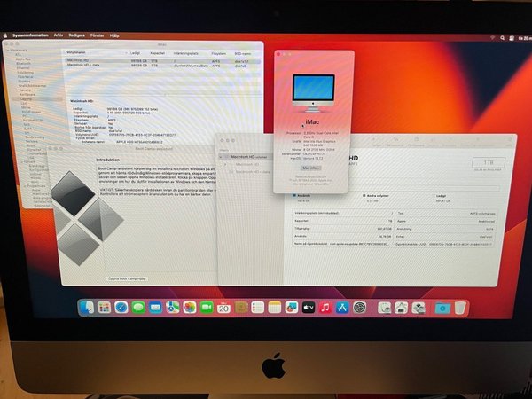Viewport: 532px width, 399px height.
Task: Click the Kapacitet column header
Action: [158, 53]
